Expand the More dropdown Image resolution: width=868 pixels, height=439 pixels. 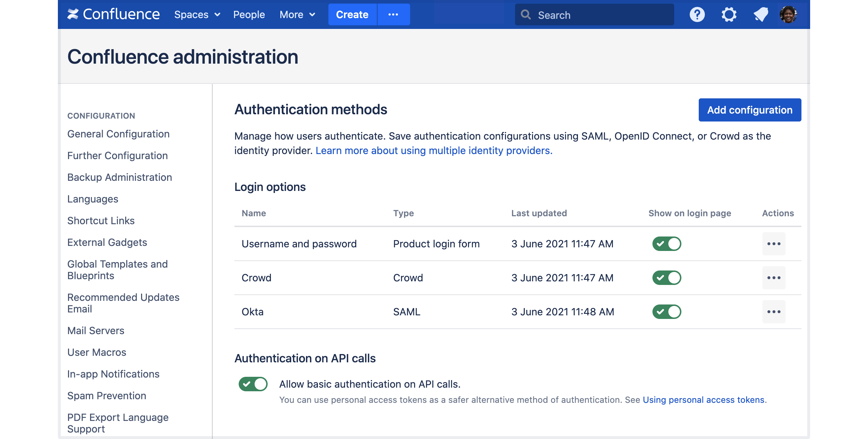[x=297, y=14]
